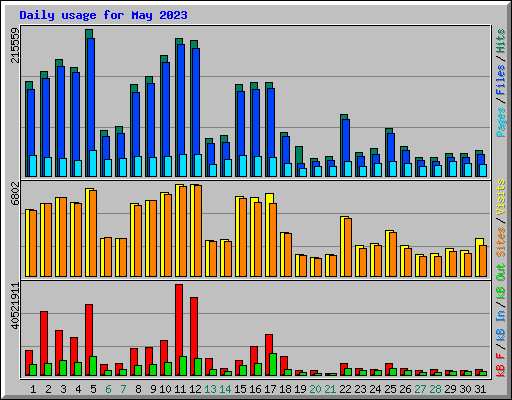Select green weekend day 13 label
The image size is (512, 400).
[x=210, y=389]
